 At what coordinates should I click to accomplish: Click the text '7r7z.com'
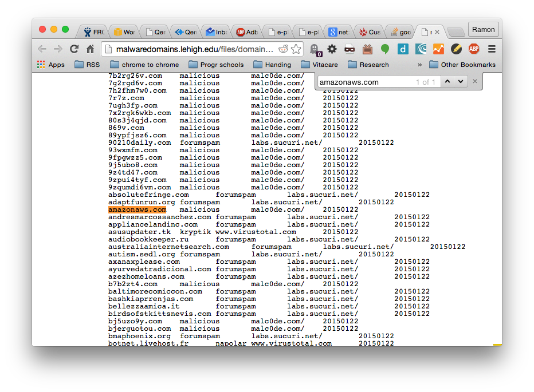point(127,98)
